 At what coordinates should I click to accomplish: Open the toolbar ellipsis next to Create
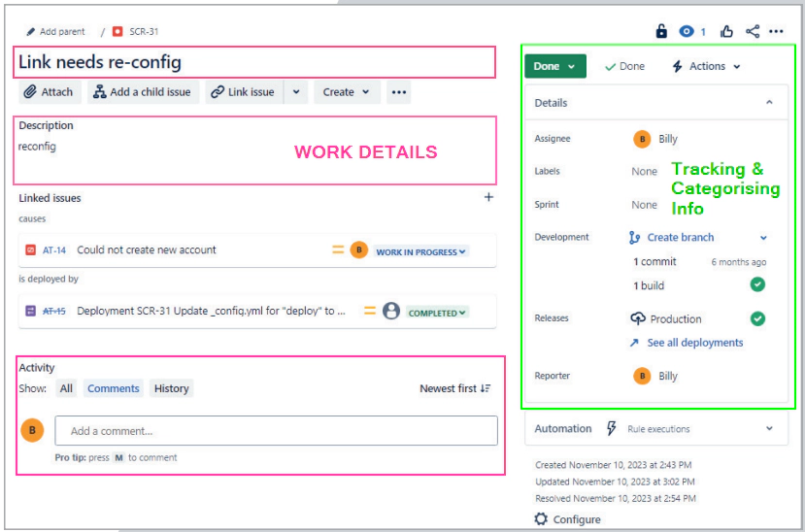click(399, 92)
